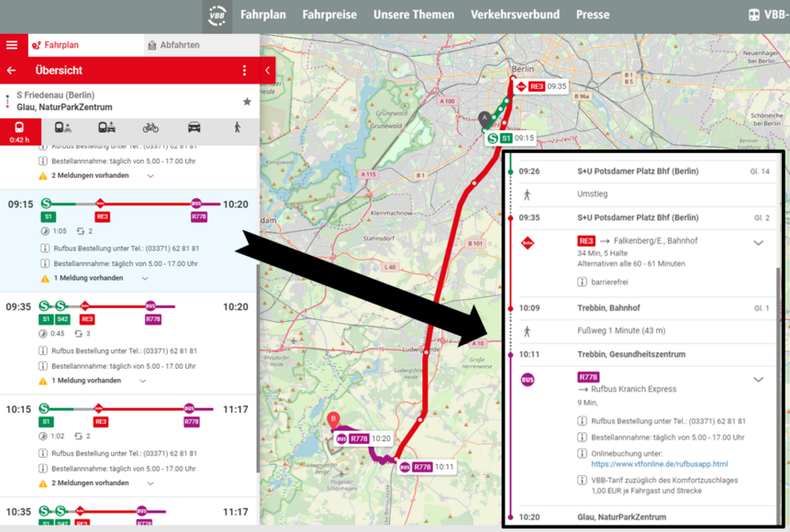Select the 10:35 to 11:17 connection
The height and width of the screenshot is (532, 790).
click(x=128, y=512)
